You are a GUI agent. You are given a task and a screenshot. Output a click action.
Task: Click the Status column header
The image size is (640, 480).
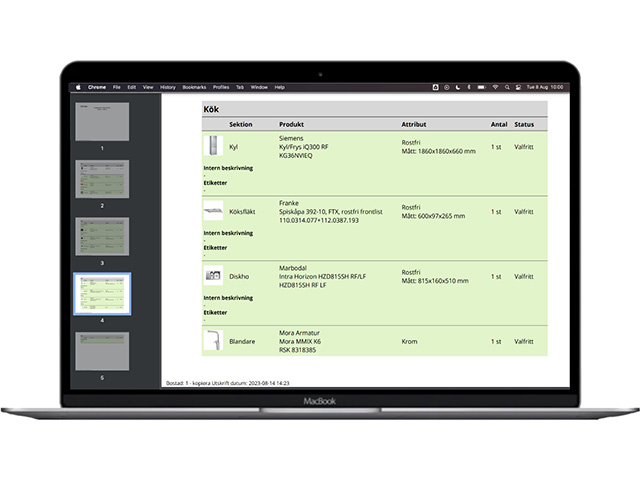(x=524, y=124)
